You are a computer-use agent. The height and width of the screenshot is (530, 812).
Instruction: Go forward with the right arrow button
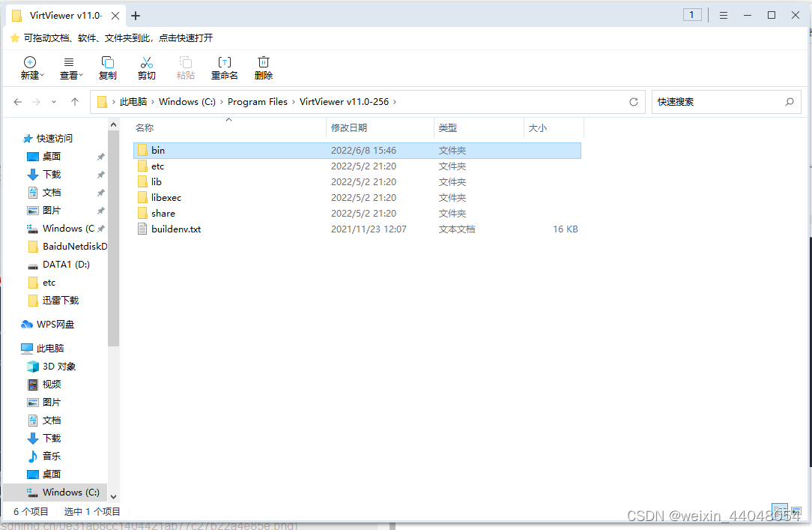click(x=36, y=101)
